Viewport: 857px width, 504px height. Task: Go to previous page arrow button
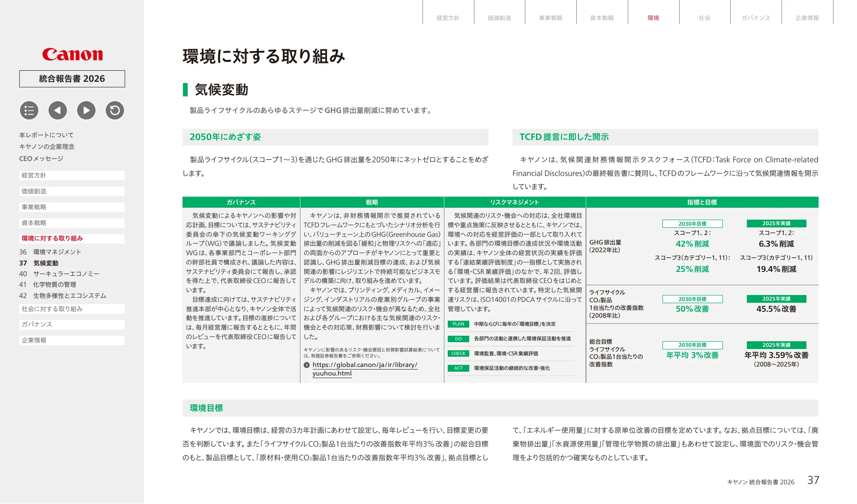(x=58, y=110)
